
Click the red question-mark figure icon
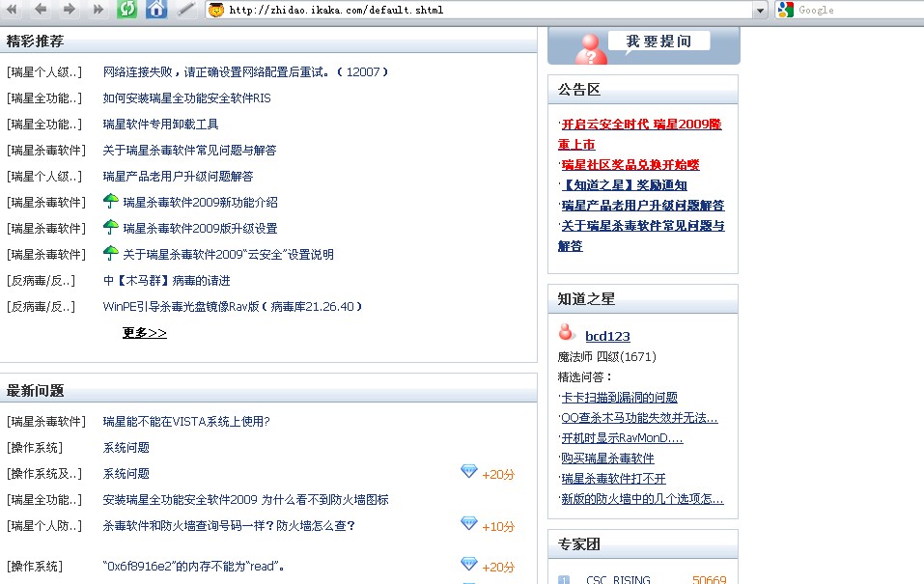pos(591,49)
